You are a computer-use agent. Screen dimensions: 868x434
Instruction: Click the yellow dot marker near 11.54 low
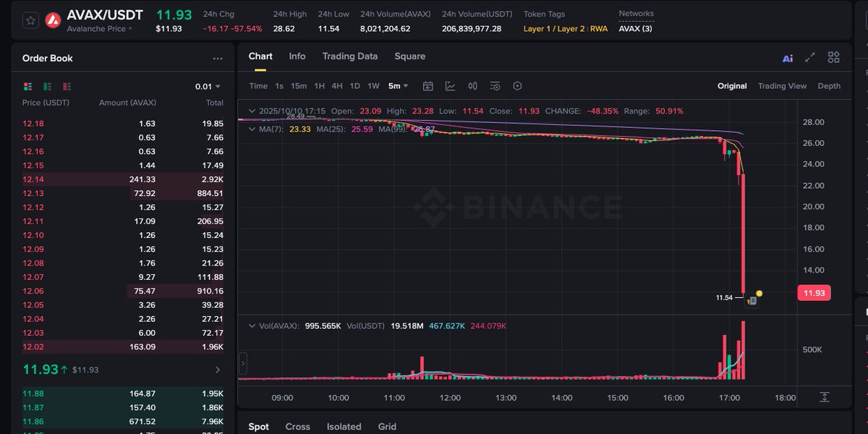point(759,294)
